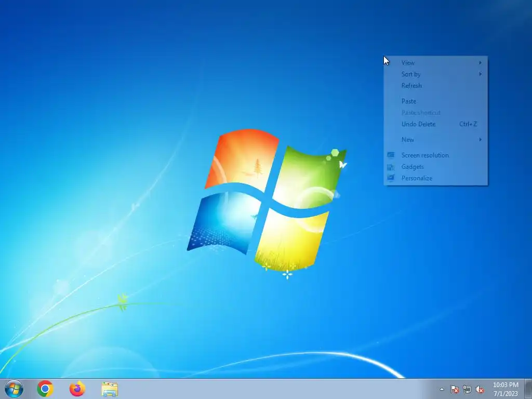Open Screen resolution settings

(436, 155)
